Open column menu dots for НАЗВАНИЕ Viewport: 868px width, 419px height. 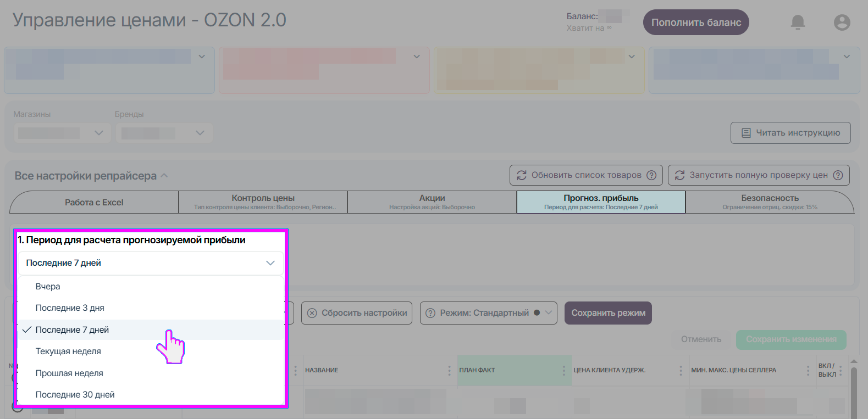[x=449, y=370]
